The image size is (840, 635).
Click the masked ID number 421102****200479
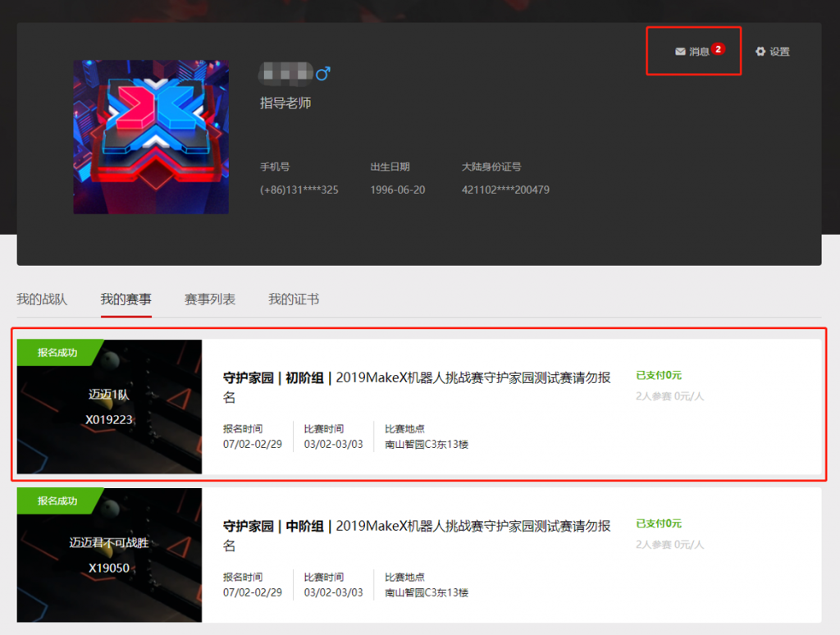(505, 190)
